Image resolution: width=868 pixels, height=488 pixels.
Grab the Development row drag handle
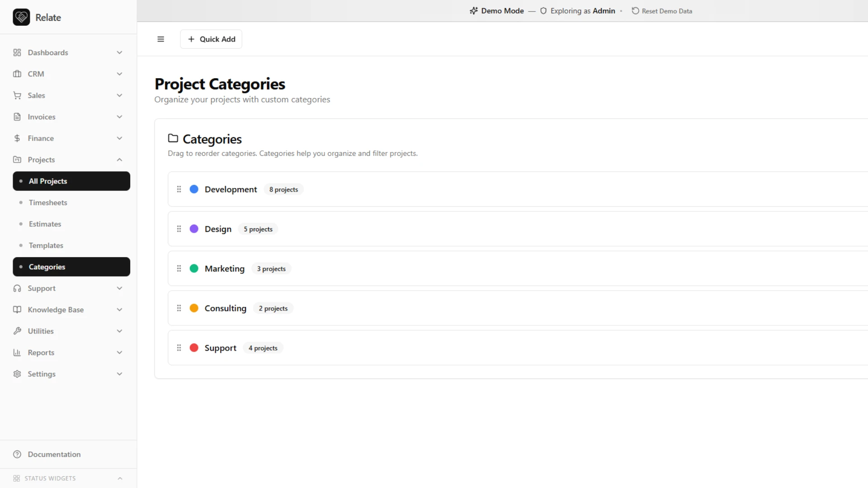179,189
